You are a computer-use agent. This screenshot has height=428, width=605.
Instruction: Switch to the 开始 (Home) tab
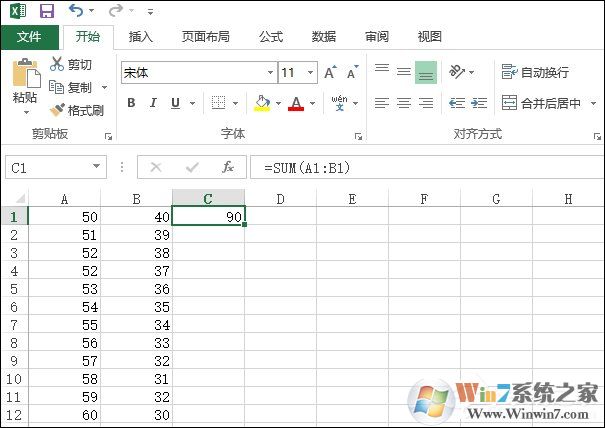click(88, 37)
